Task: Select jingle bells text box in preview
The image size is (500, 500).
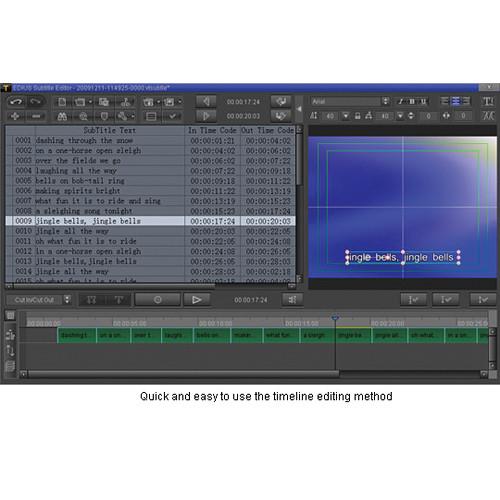Action: pos(403,257)
